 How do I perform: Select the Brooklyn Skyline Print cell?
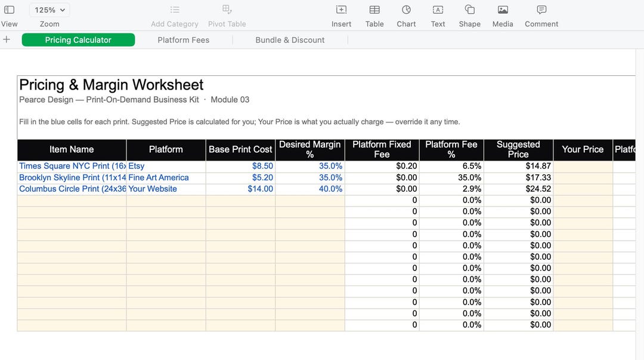(x=72, y=178)
